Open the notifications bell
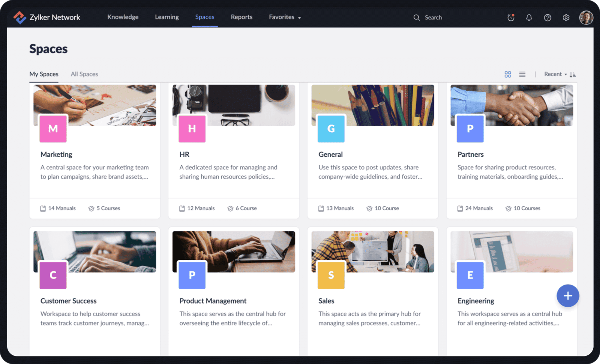The height and width of the screenshot is (364, 600). (529, 17)
